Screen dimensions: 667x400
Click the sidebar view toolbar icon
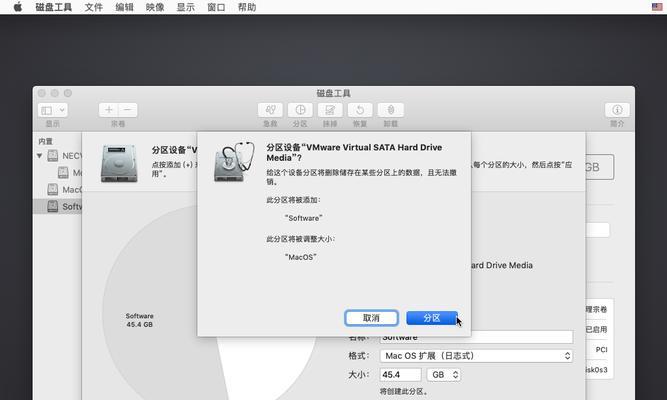click(x=46, y=110)
